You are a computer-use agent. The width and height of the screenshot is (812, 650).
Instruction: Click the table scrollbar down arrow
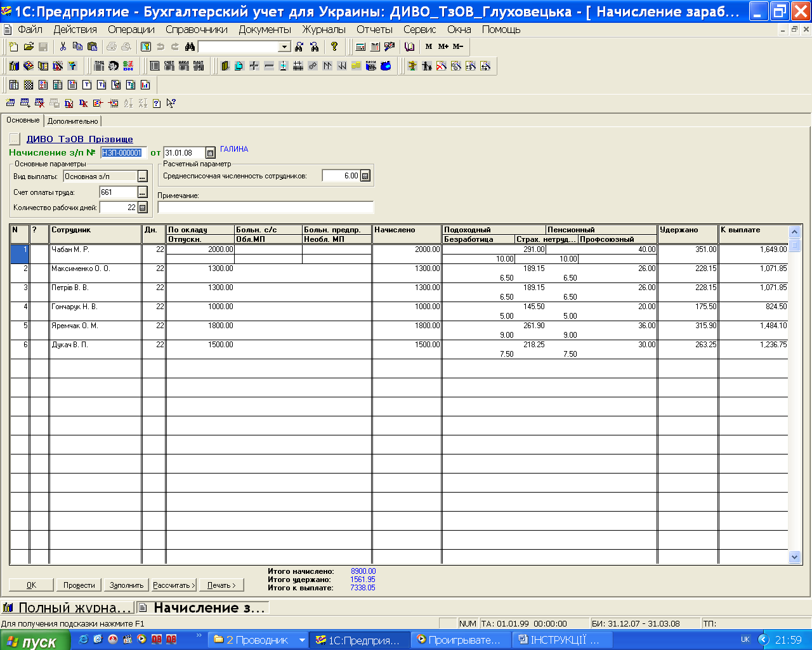(794, 557)
